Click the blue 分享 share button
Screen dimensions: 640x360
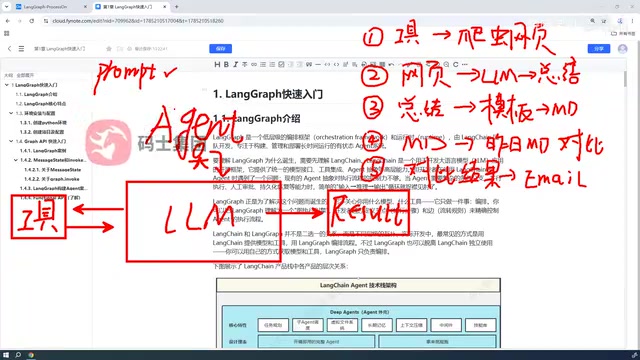pos(599,49)
